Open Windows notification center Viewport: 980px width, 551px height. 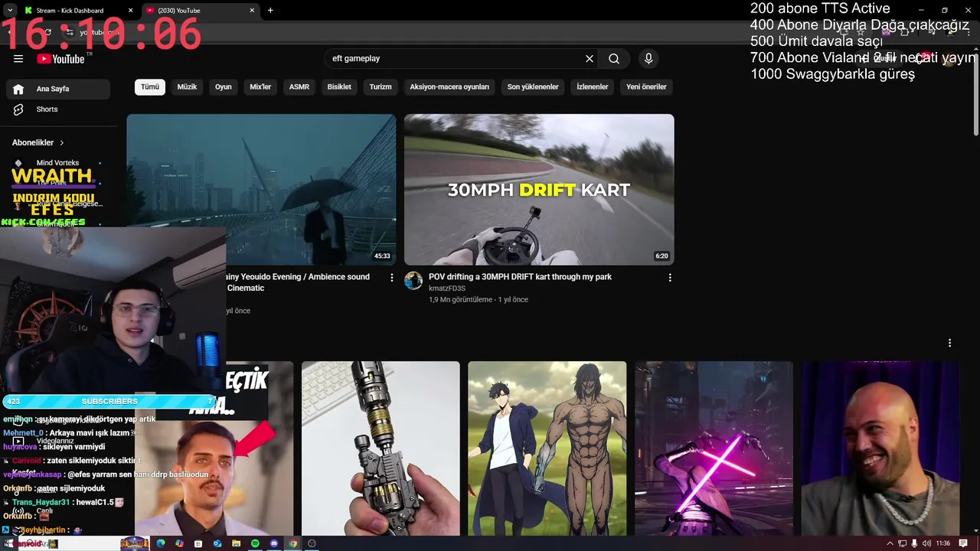963,543
